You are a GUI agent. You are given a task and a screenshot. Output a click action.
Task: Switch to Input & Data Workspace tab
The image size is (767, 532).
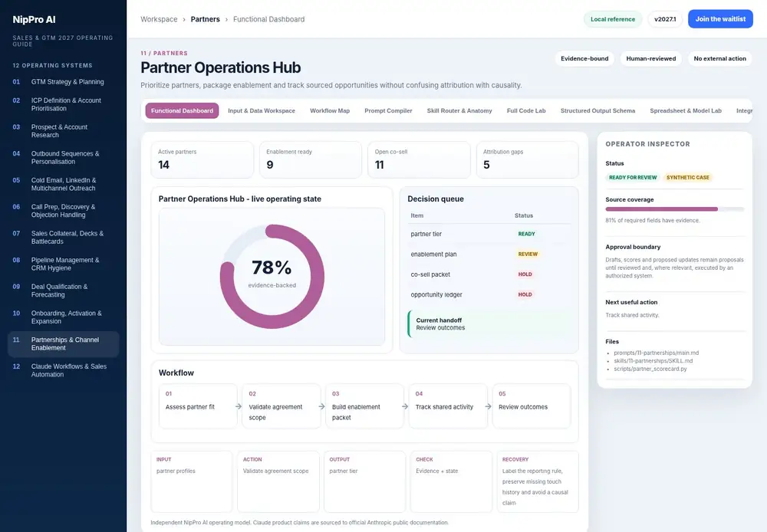tap(262, 110)
